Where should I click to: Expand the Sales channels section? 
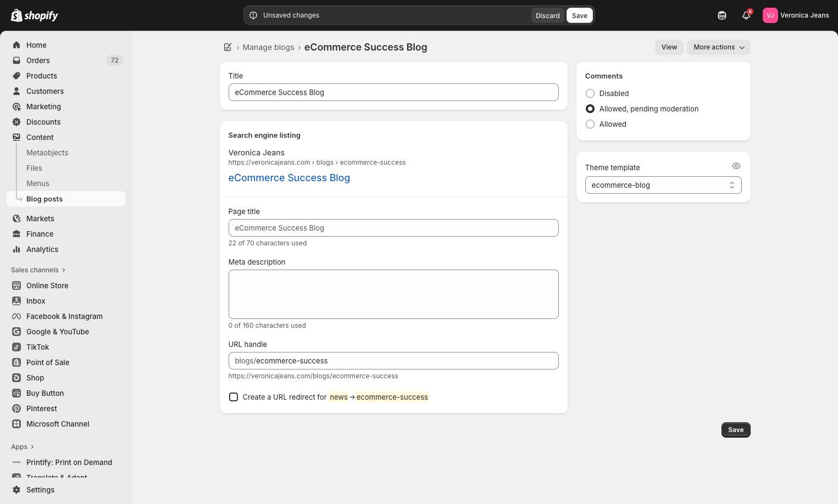click(x=38, y=270)
